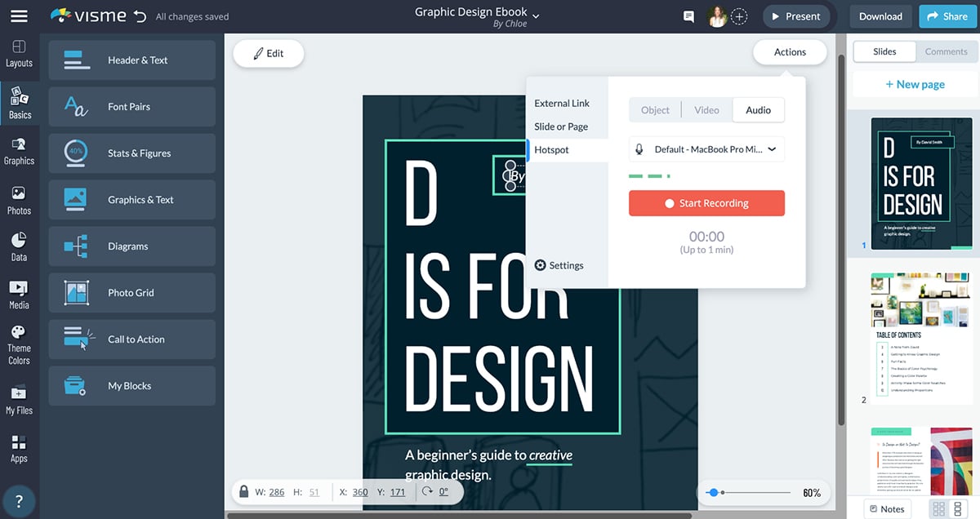This screenshot has width=980, height=519.
Task: Open the Theme Colors panel
Action: (x=19, y=344)
